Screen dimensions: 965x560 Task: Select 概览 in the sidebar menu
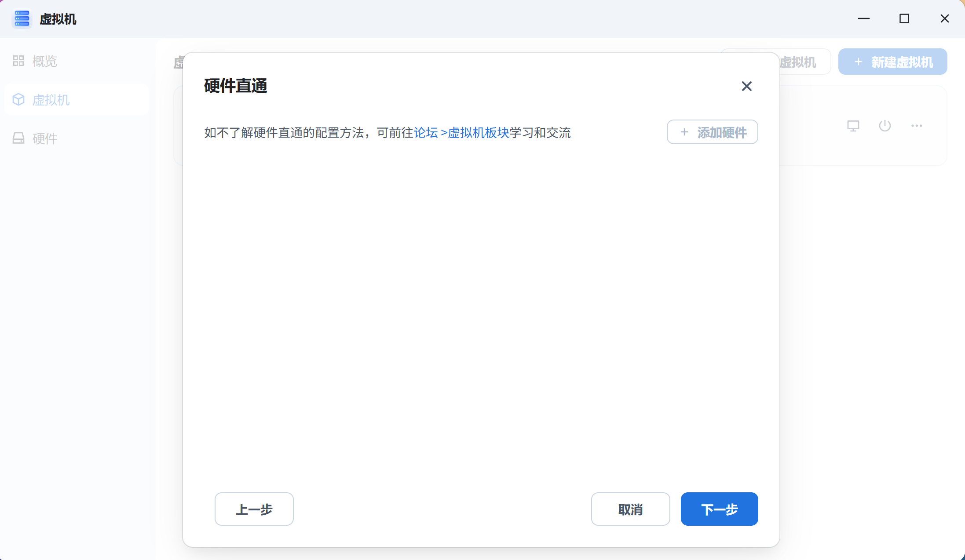44,61
